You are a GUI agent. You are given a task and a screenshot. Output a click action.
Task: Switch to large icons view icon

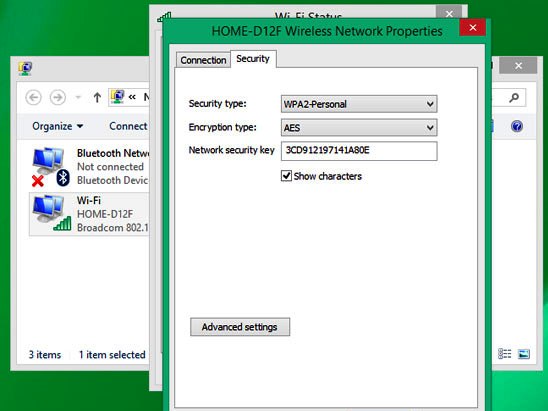coord(524,354)
